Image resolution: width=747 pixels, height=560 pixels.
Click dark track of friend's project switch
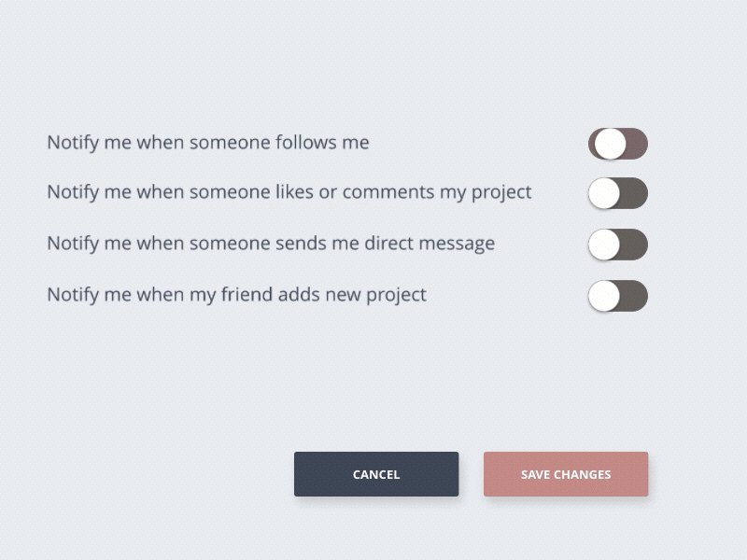coord(634,296)
